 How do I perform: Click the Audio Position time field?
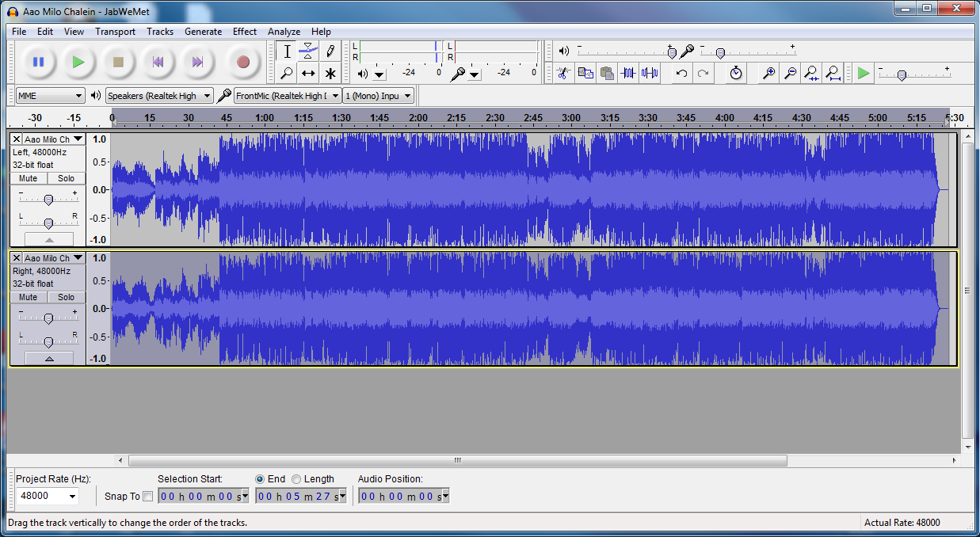403,496
